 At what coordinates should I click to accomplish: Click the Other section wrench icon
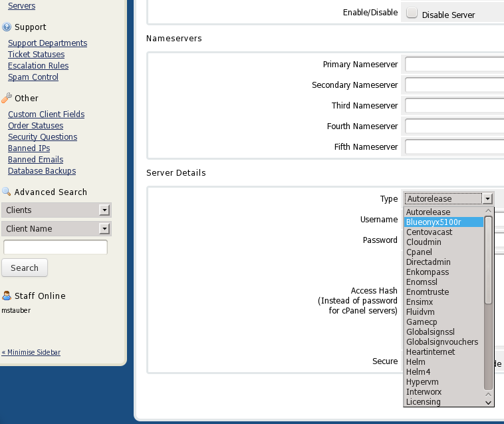coord(7,99)
